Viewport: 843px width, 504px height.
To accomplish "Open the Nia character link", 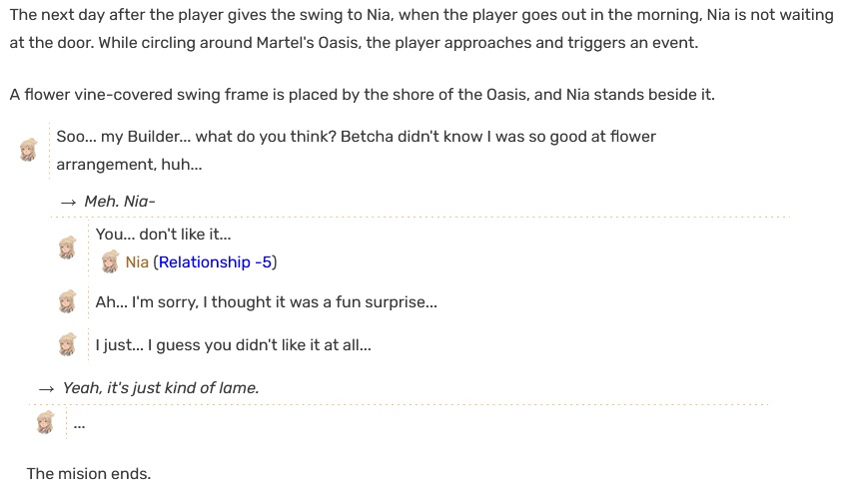I will pyautogui.click(x=137, y=262).
